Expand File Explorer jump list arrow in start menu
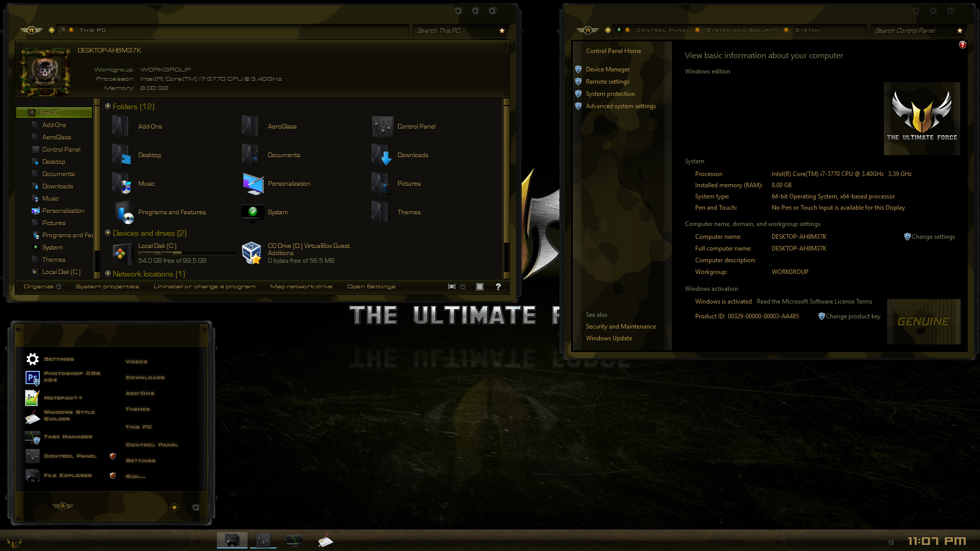The height and width of the screenshot is (551, 980). [113, 475]
